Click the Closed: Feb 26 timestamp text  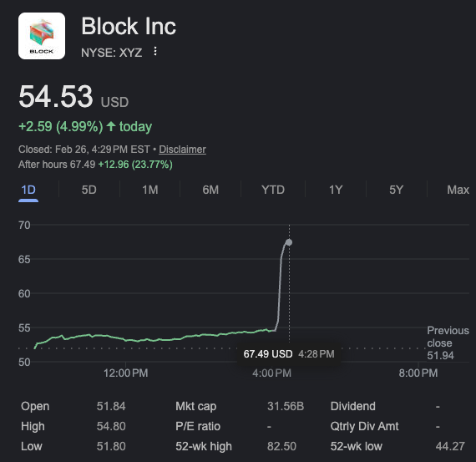point(84,150)
